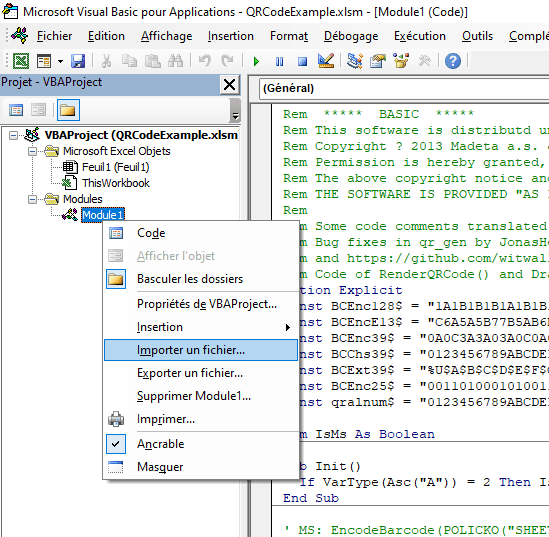Click the Cut scissors icon
Image resolution: width=549 pixels, height=537 pixels.
coord(106,61)
